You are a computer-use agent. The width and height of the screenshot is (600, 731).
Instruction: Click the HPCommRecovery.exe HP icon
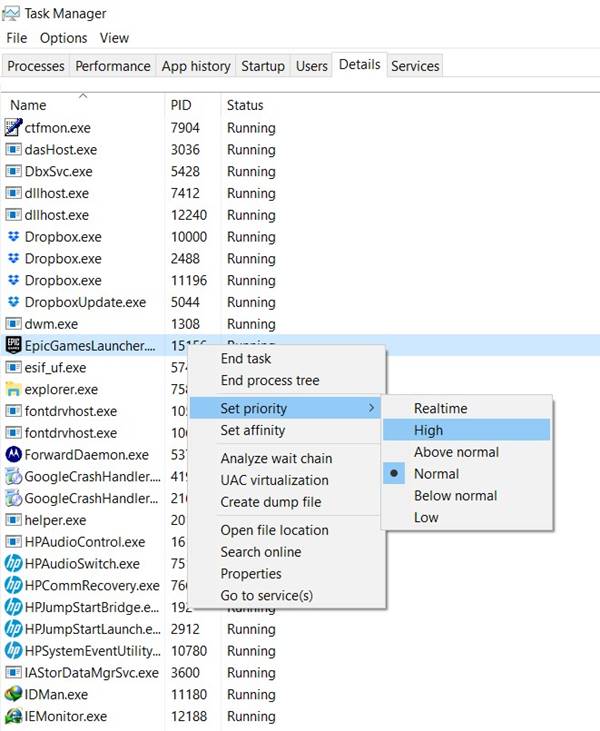(x=14, y=585)
